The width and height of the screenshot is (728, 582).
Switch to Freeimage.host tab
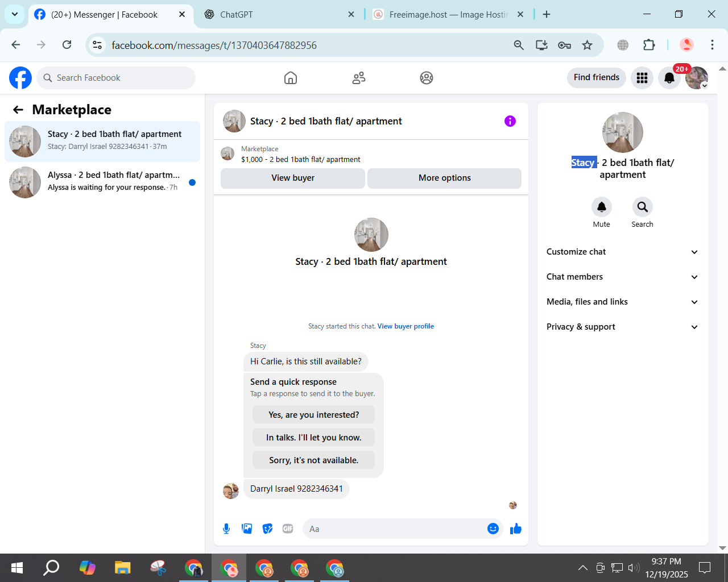click(448, 15)
